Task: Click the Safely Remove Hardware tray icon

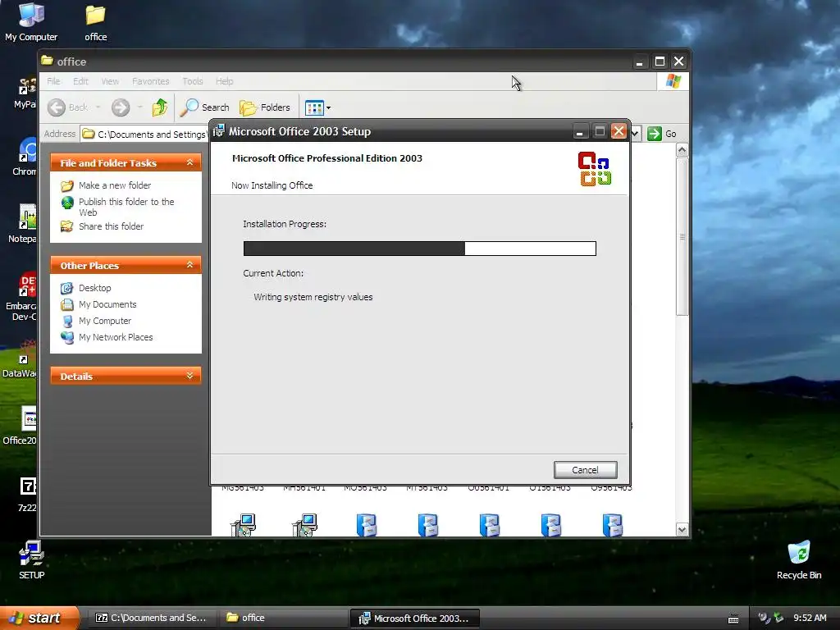Action: pyautogui.click(x=778, y=619)
